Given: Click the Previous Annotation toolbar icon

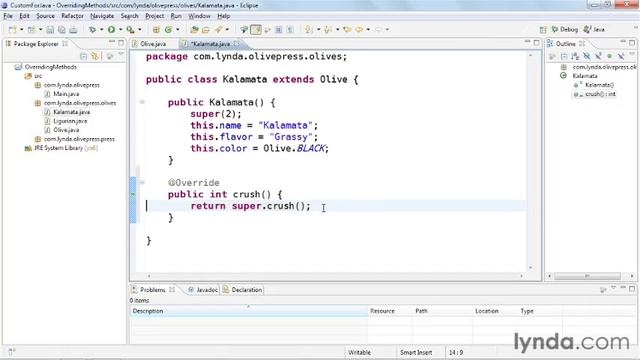Looking at the screenshot, I should [328, 29].
